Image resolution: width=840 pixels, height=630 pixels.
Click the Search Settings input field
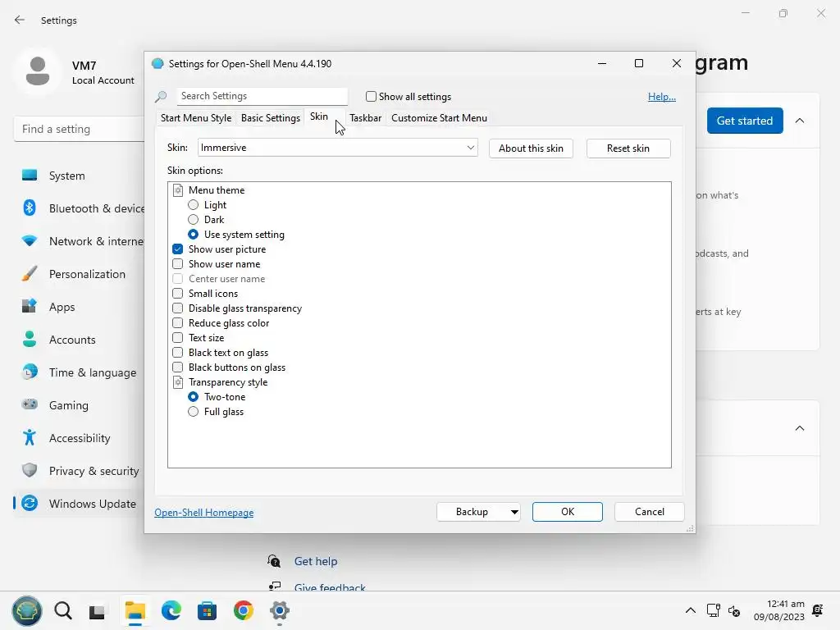(262, 96)
